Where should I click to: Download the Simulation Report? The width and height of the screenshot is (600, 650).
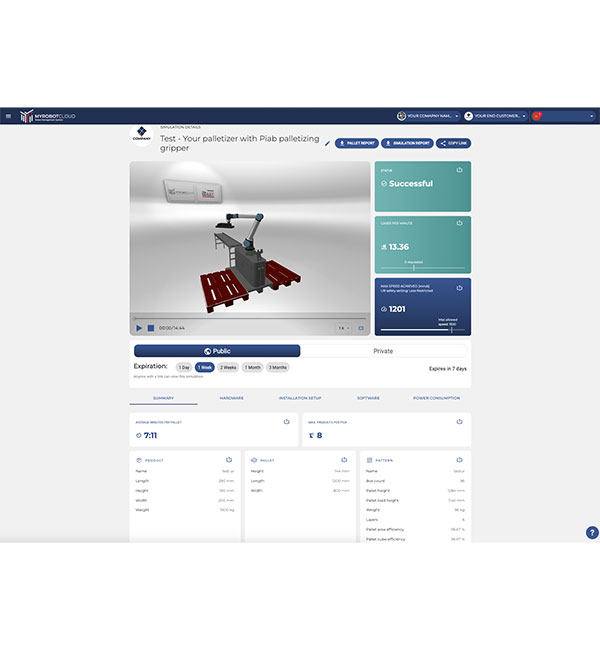(x=407, y=143)
